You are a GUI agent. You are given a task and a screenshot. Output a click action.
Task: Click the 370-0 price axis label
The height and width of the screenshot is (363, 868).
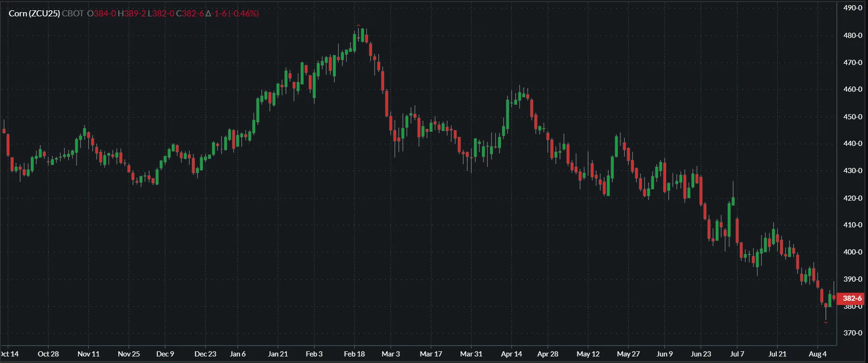click(x=852, y=333)
